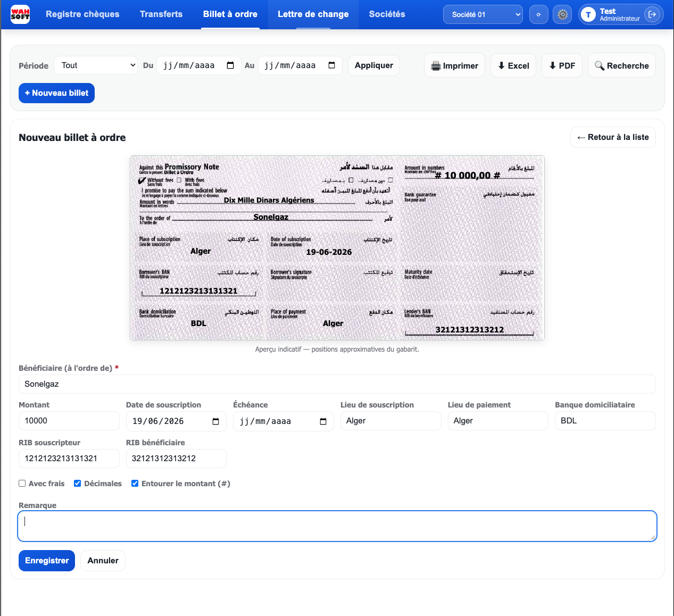Cancel form with Annuler button
674x616 pixels.
(103, 561)
